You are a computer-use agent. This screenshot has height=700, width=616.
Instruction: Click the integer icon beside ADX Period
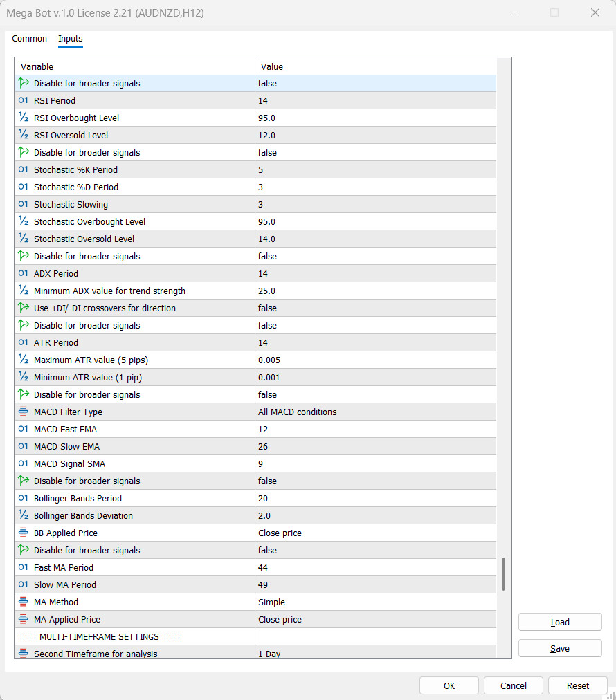(24, 273)
